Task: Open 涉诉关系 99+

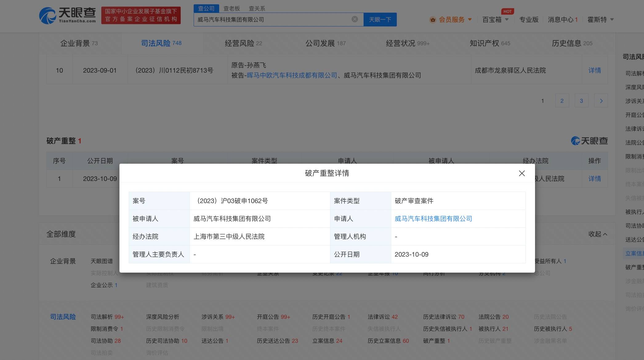Action: pos(218,317)
